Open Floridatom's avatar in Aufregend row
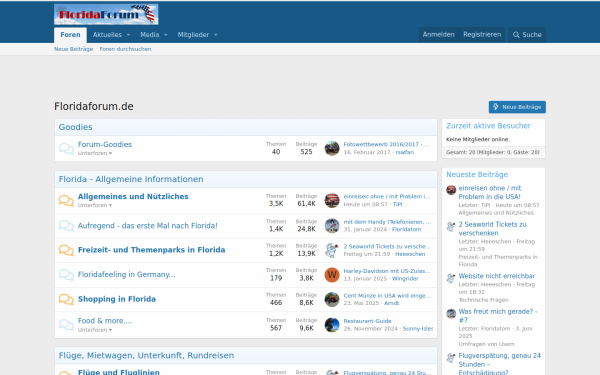Image resolution: width=600 pixels, height=375 pixels. [332, 226]
